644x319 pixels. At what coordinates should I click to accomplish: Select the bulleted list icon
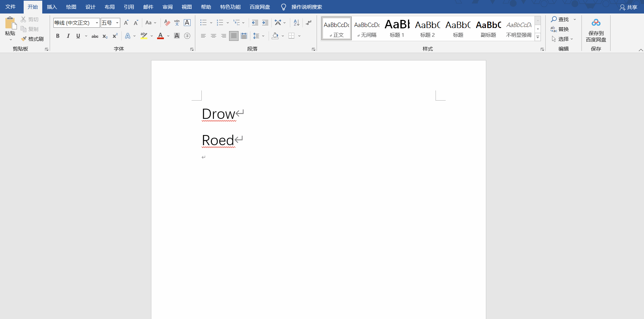pos(203,23)
